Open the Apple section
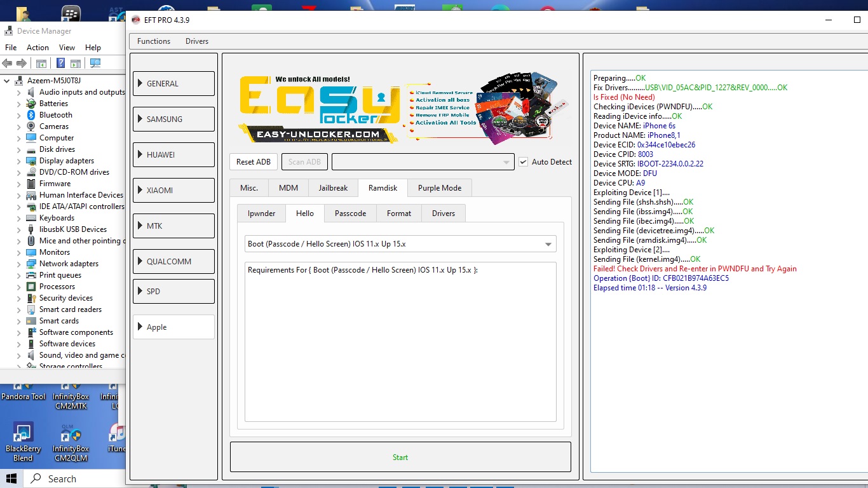This screenshot has width=868, height=488. [173, 327]
